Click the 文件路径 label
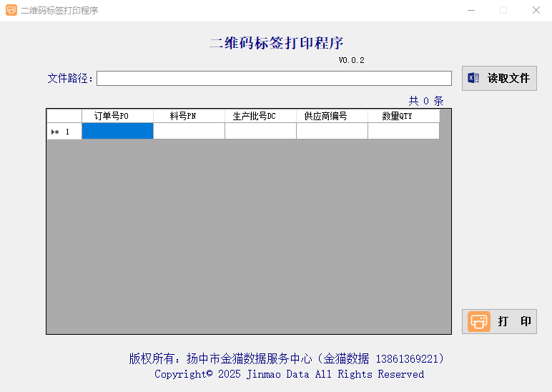 [x=70, y=78]
